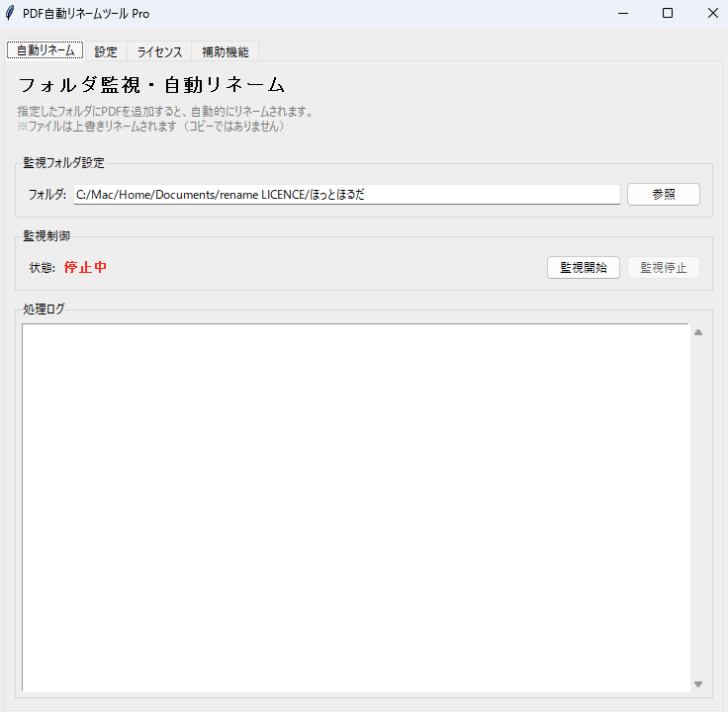728x712 pixels.
Task: Select the ライセンス tab
Action: click(x=159, y=51)
